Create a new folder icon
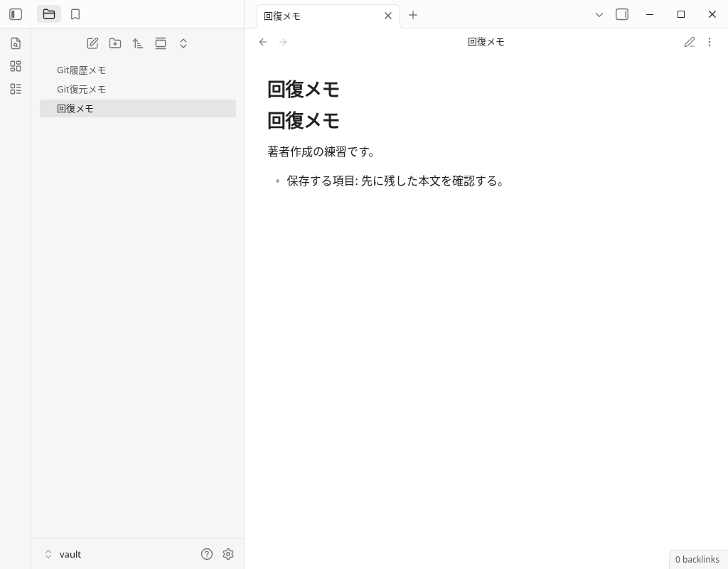Screen dimensions: 728x569 tap(115, 43)
